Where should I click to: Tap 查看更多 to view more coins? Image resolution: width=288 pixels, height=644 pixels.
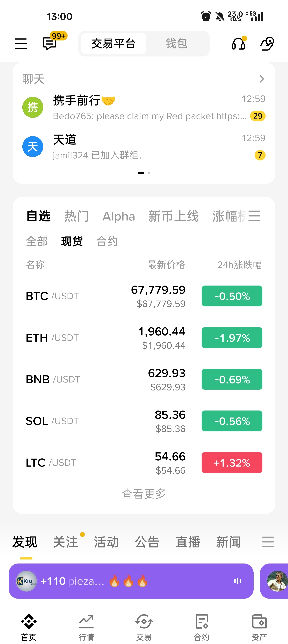point(144,494)
